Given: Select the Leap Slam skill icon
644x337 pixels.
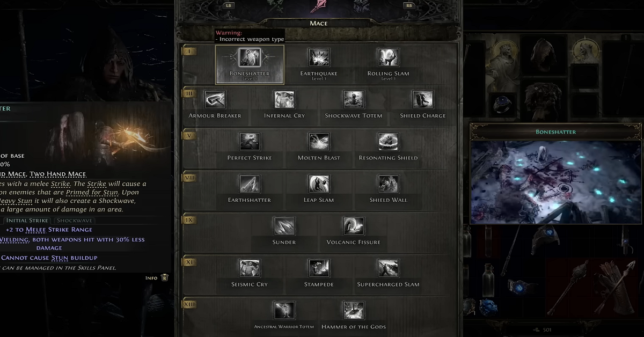Looking at the screenshot, I should point(319,184).
